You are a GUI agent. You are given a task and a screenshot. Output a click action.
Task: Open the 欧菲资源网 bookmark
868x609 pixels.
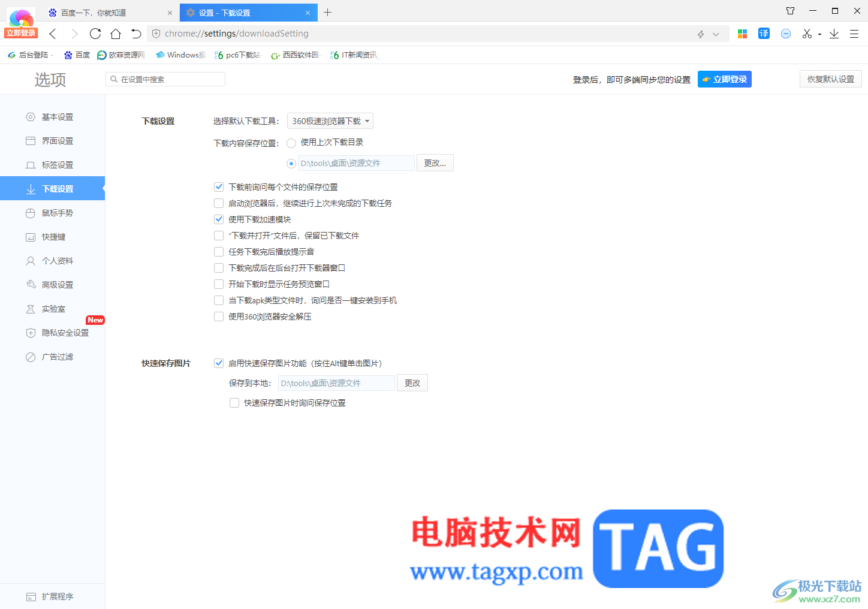click(121, 55)
